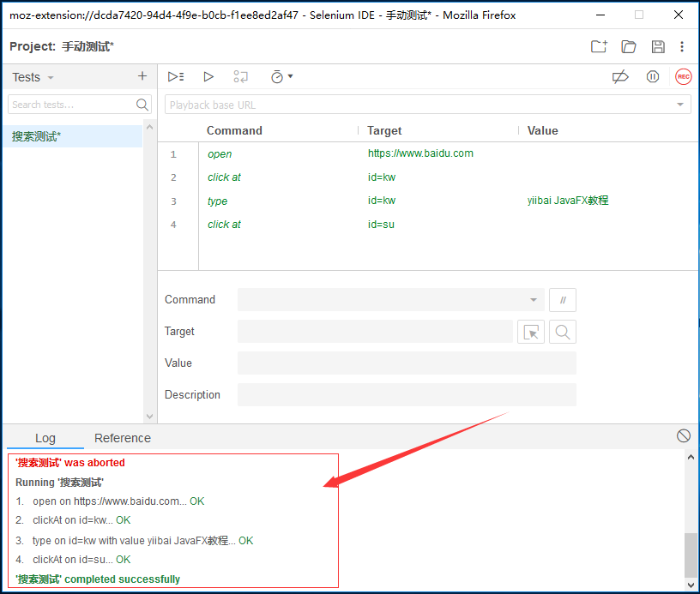Screen dimensions: 700x594
Task: Open the test execution speed control
Action: pyautogui.click(x=281, y=77)
